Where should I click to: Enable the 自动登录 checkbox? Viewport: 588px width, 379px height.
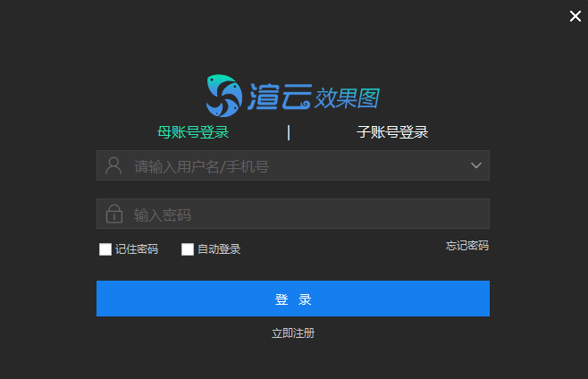pos(188,249)
